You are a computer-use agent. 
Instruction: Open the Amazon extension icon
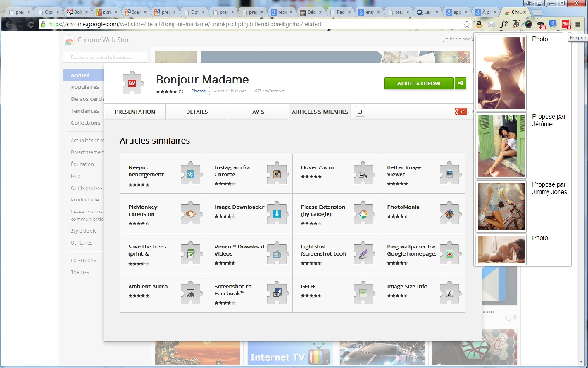479,24
